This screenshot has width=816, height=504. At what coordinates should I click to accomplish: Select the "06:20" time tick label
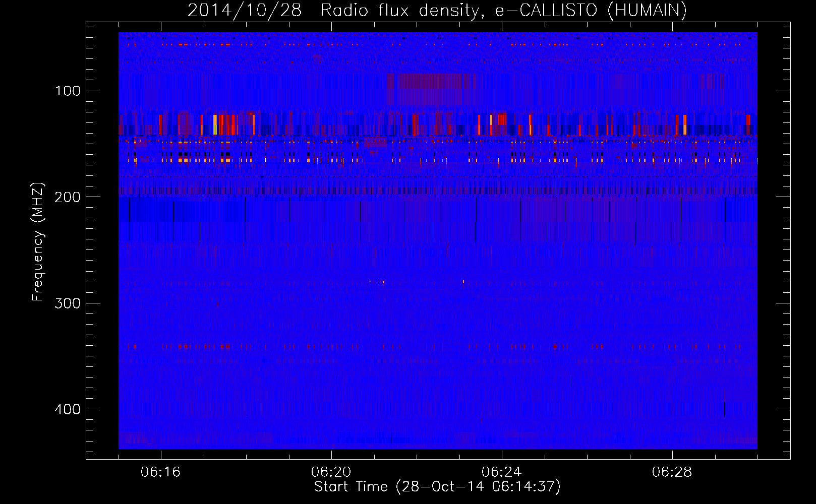pyautogui.click(x=331, y=472)
